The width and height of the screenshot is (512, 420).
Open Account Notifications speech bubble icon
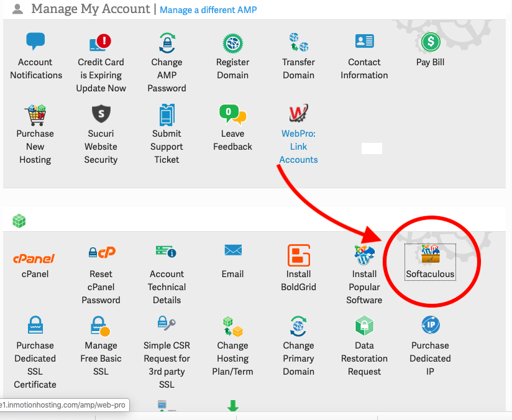[x=35, y=42]
